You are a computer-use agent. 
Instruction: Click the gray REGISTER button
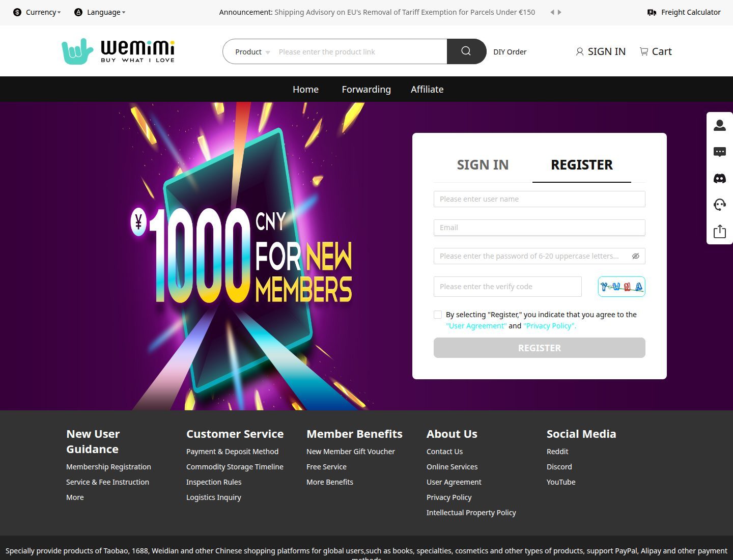coord(540,348)
